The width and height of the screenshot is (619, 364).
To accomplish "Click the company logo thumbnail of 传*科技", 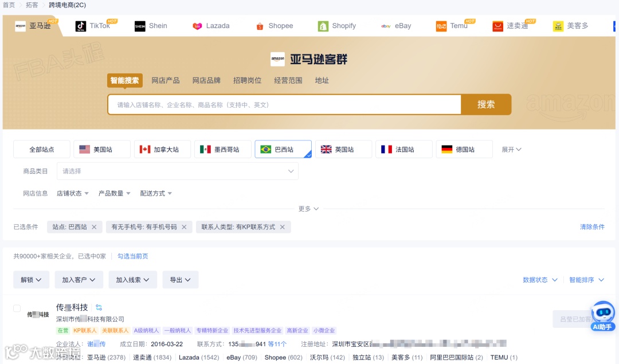I will 38,315.
